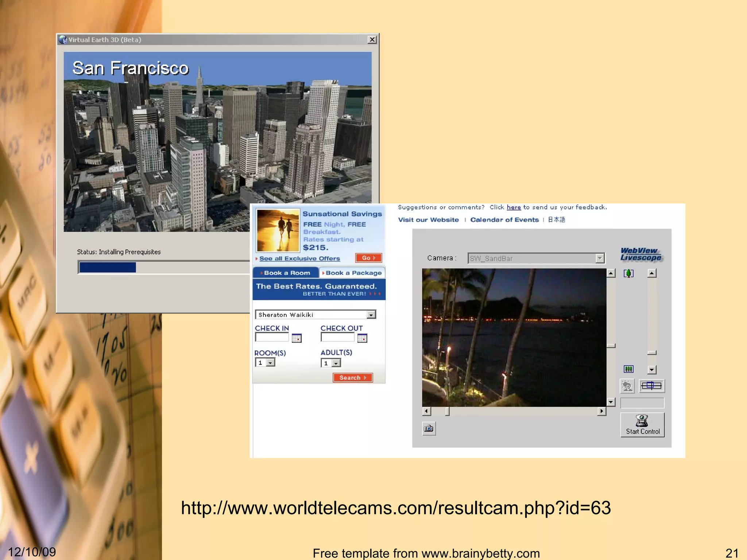Screen dimensions: 747x560
Task: Take a snapshot with the camera icon button
Action: (x=429, y=428)
